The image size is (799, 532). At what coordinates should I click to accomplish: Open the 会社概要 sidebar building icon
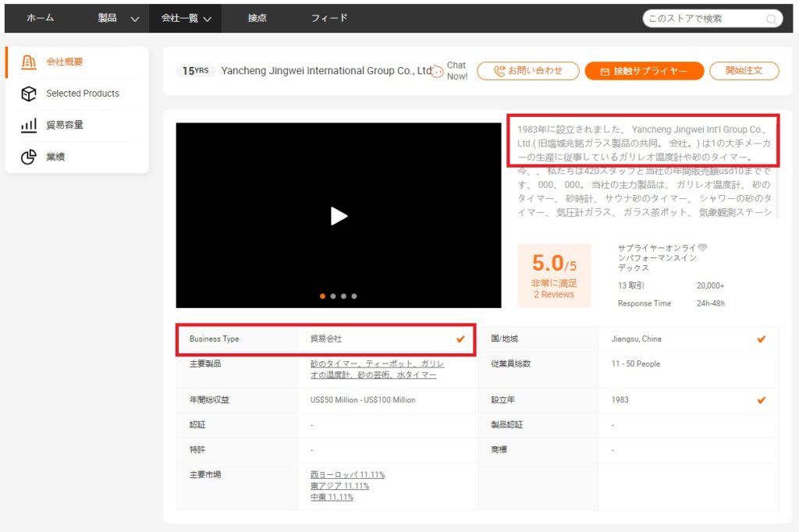click(29, 62)
